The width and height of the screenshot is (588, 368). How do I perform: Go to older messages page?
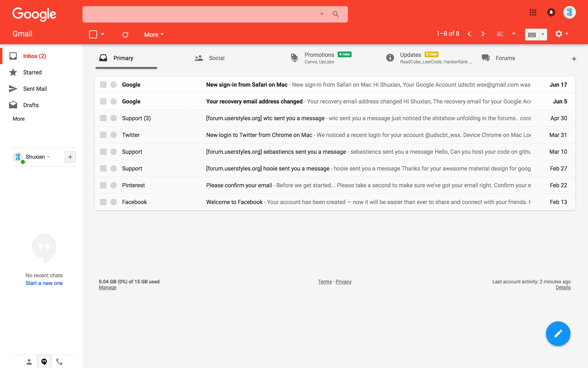pos(483,34)
